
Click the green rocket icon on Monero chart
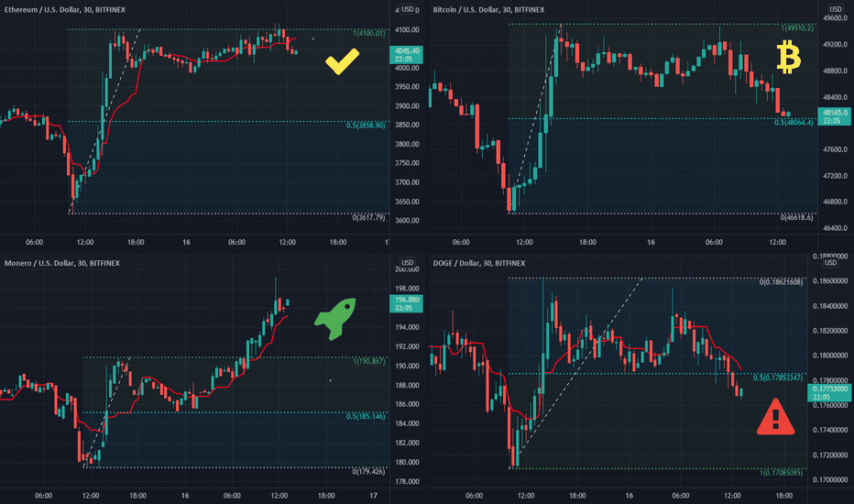click(x=335, y=318)
